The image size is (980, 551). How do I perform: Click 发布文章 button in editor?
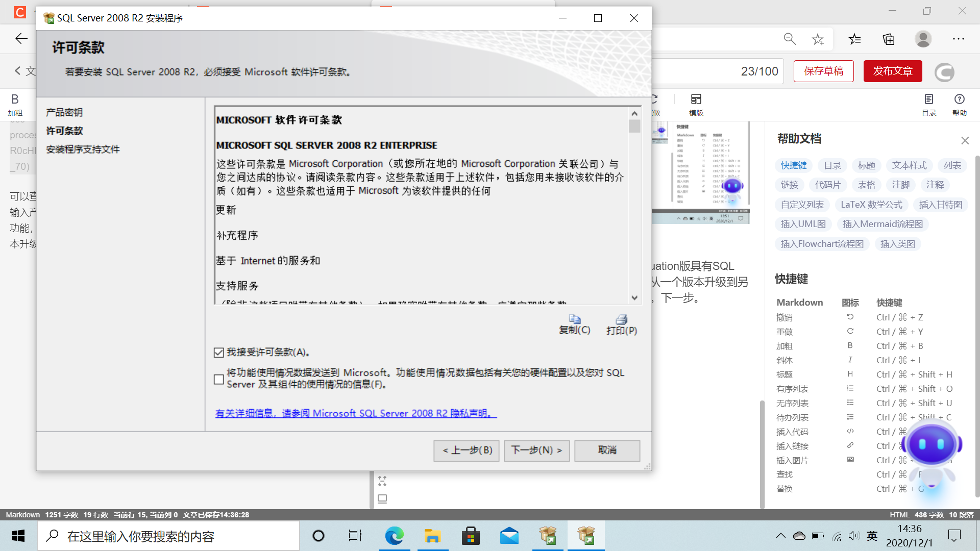coord(893,71)
